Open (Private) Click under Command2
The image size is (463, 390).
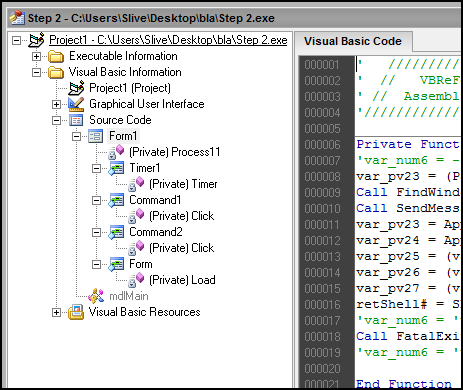(182, 248)
